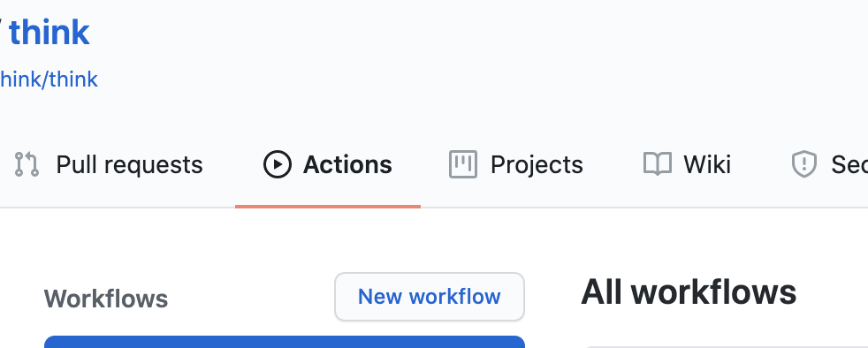Click the Actions play-circle icon
The image size is (868, 348).
coord(277,164)
